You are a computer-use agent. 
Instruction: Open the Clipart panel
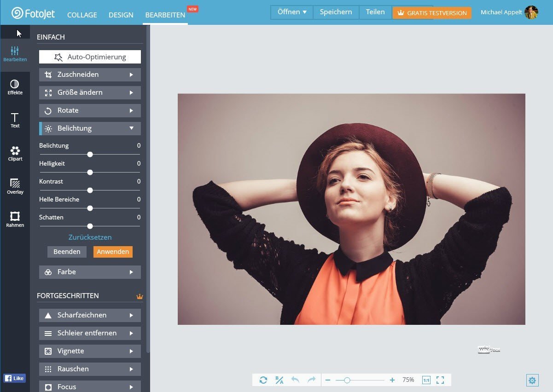click(15, 153)
